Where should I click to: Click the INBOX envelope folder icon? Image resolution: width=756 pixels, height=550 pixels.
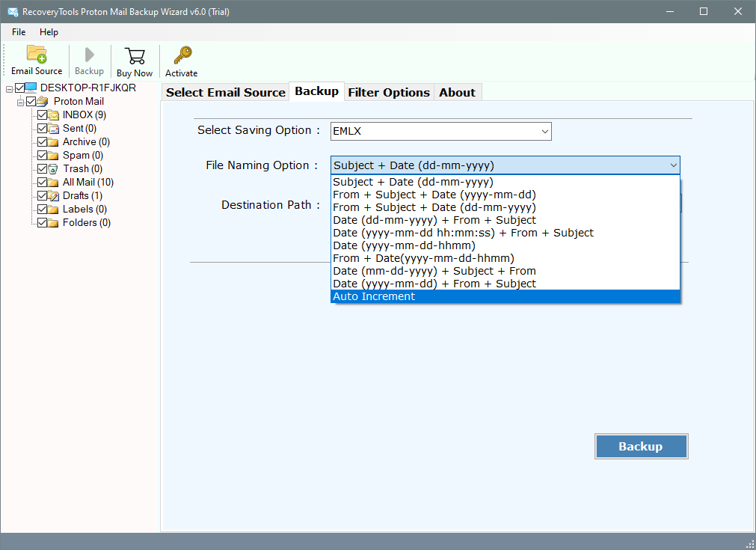point(54,114)
